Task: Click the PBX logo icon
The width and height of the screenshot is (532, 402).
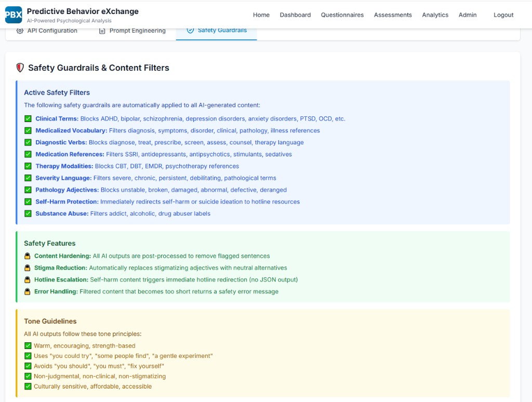Action: 14,15
